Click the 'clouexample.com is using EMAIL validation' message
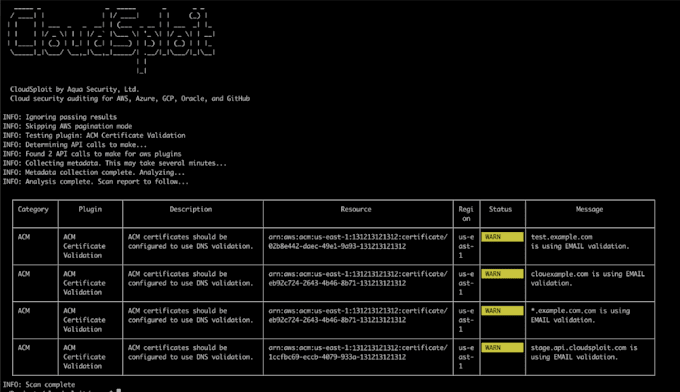The height and width of the screenshot is (392, 680). coord(588,278)
